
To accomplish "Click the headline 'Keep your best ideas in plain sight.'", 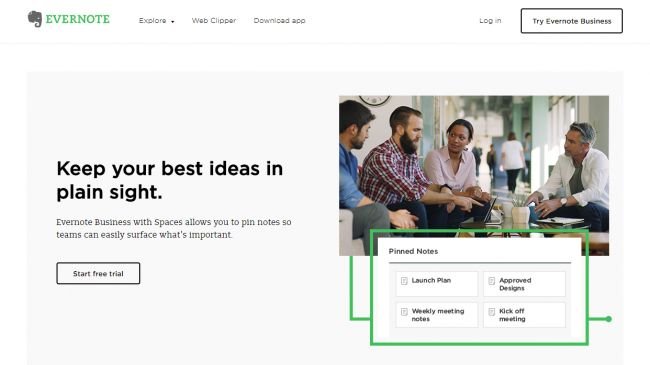I will [x=170, y=180].
